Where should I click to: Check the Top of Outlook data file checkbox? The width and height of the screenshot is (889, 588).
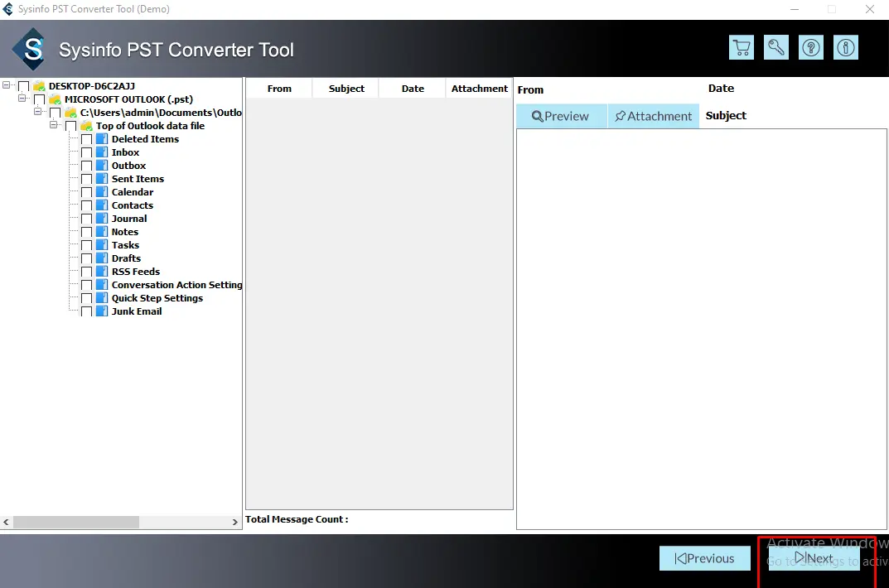tap(71, 126)
